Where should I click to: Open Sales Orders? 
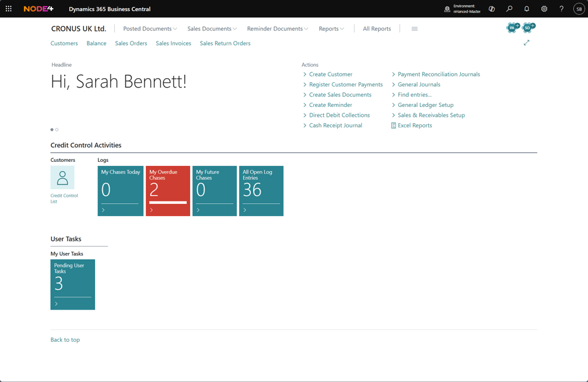[x=131, y=43]
